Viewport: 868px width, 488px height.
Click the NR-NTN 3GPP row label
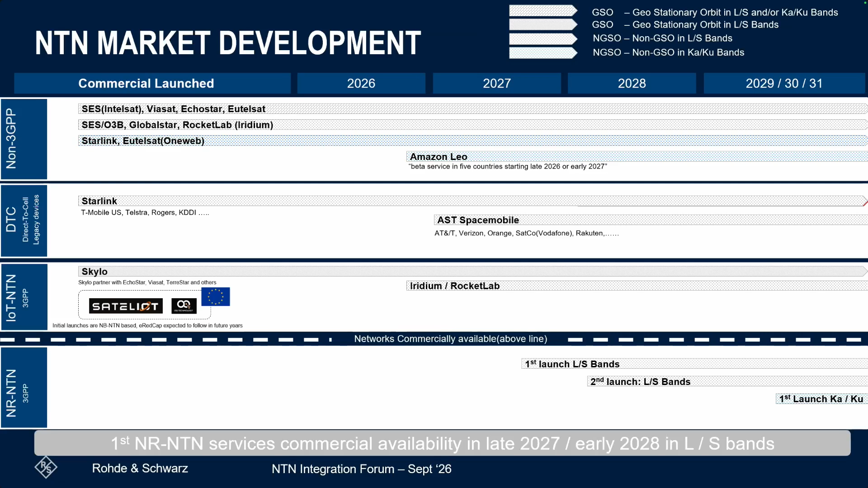pyautogui.click(x=24, y=387)
